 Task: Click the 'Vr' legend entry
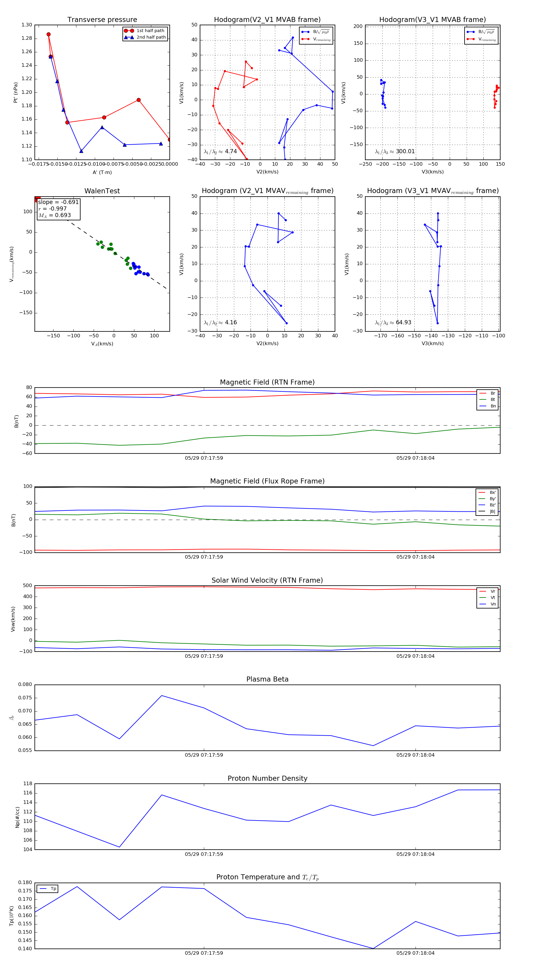click(x=487, y=591)
